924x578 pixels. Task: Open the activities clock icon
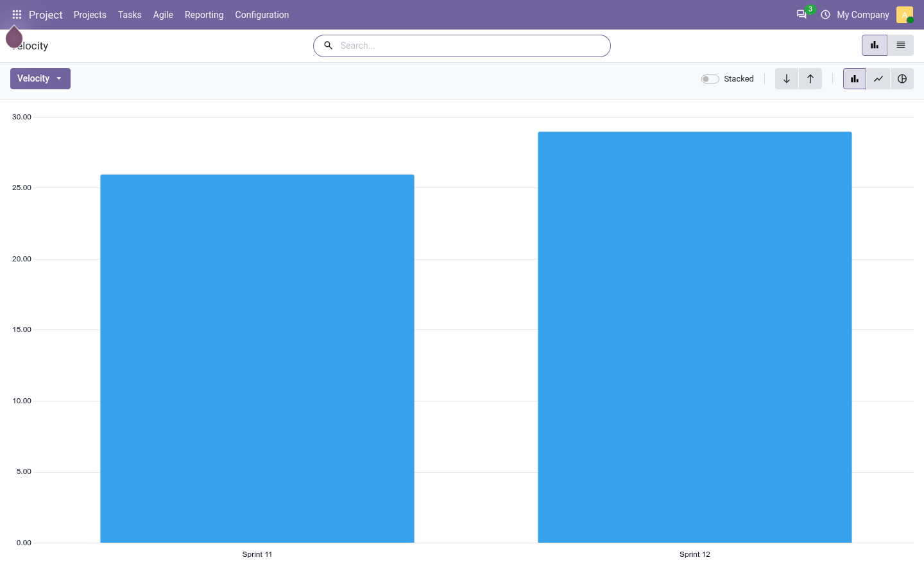[825, 15]
